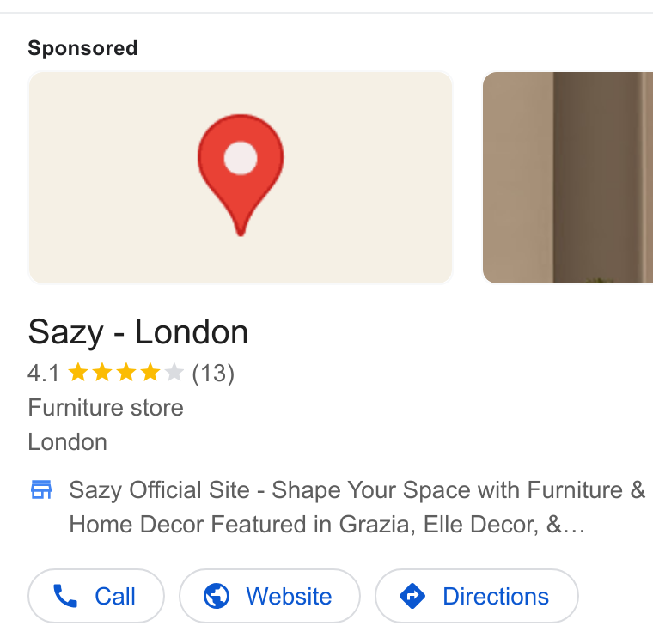Image resolution: width=653 pixels, height=644 pixels.
Task: Open the (13) reviews count
Action: (213, 373)
